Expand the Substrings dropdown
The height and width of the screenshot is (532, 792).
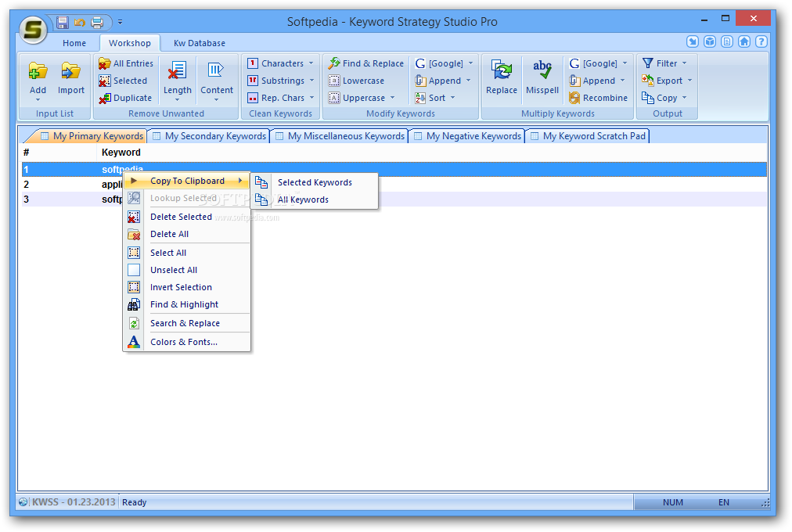click(x=311, y=81)
